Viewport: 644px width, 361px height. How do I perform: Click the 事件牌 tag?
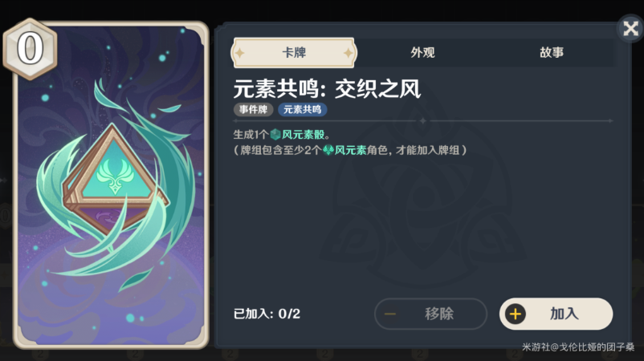tap(254, 110)
